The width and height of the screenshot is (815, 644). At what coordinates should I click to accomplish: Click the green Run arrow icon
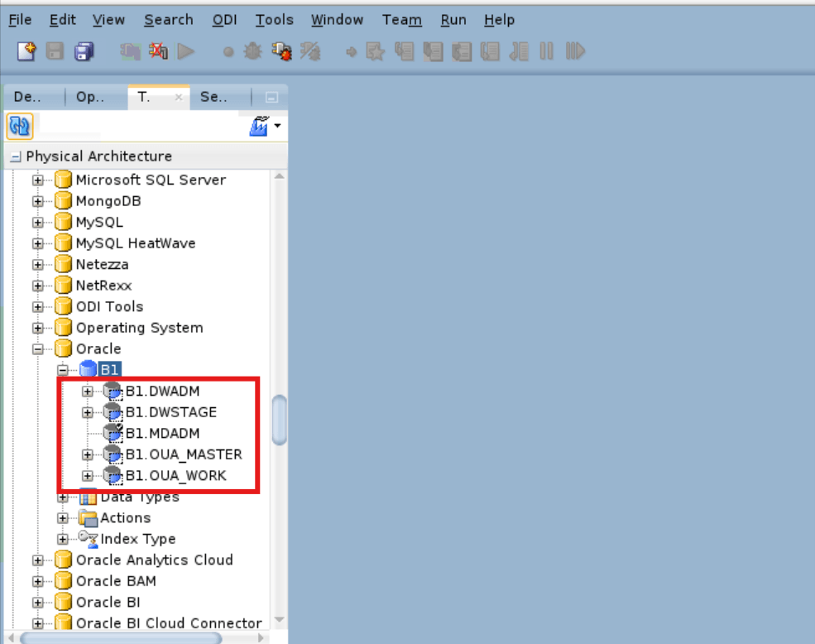185,51
